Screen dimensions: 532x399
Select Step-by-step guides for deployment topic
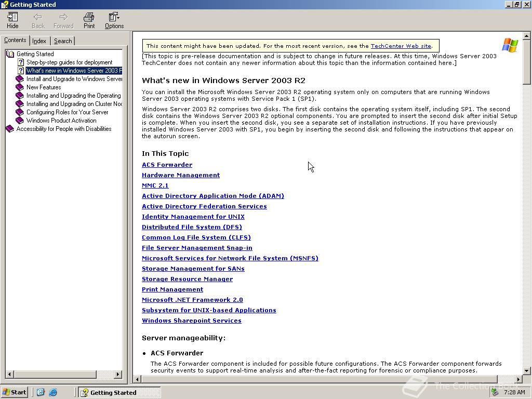point(69,62)
